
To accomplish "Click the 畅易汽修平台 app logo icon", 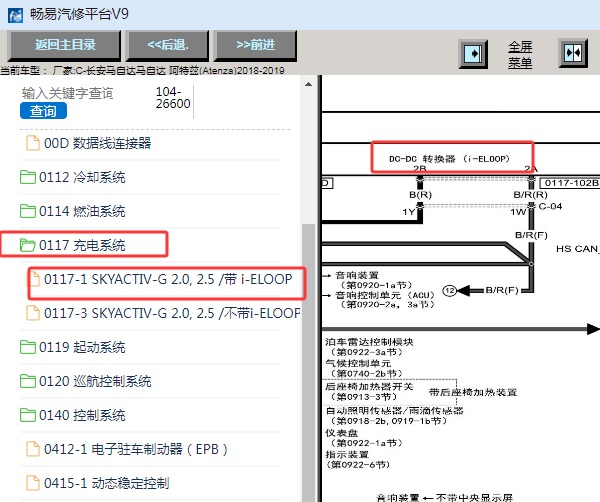I will (x=16, y=16).
